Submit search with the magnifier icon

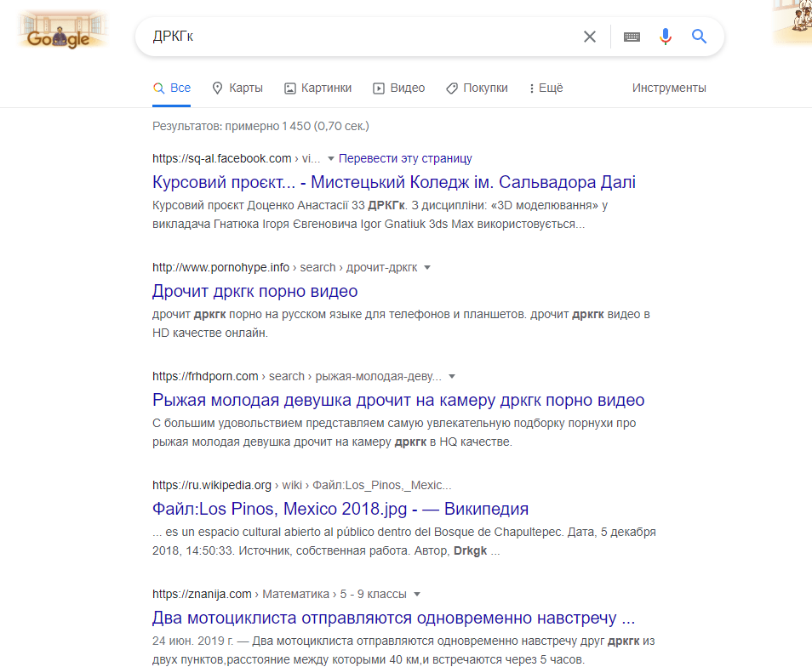(x=699, y=37)
